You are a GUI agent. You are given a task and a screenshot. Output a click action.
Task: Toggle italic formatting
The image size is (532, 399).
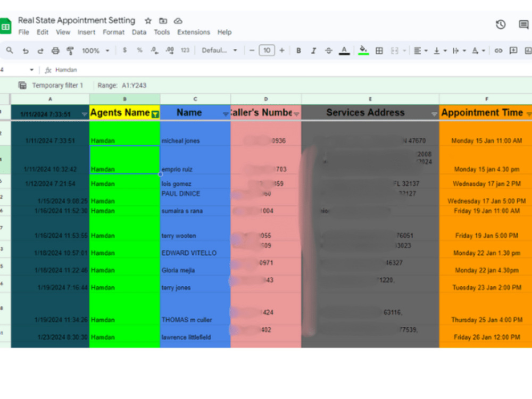[x=313, y=51]
